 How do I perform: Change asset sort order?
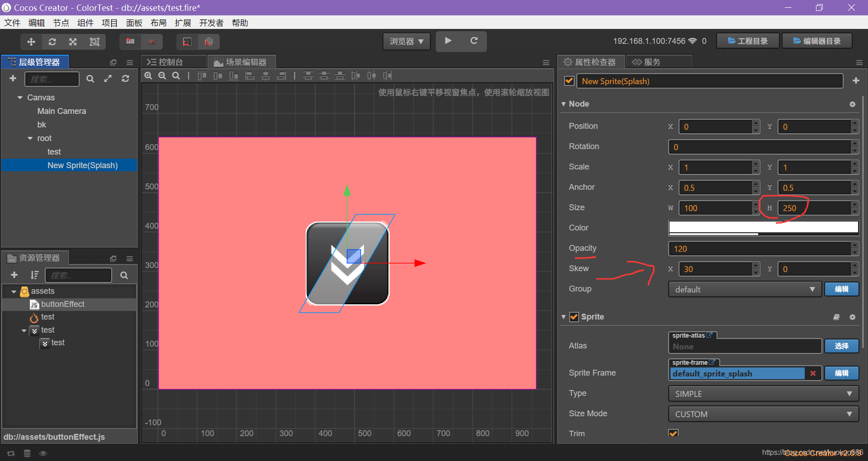[x=34, y=275]
